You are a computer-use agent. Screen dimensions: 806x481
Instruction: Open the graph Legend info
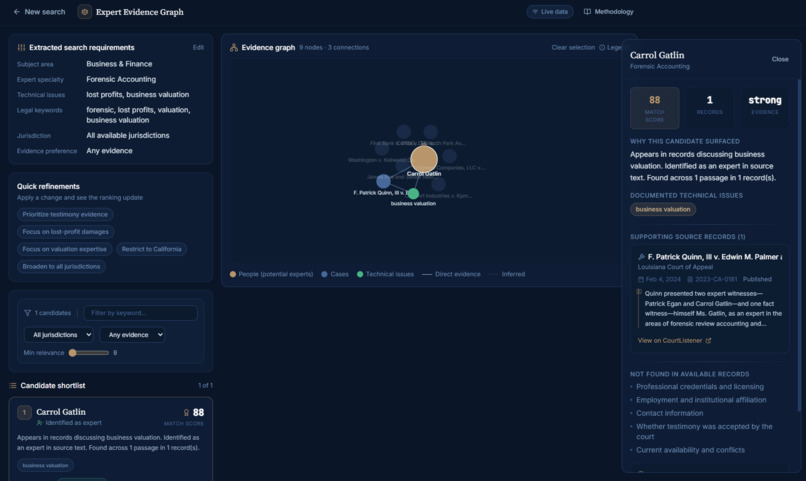pyautogui.click(x=610, y=47)
